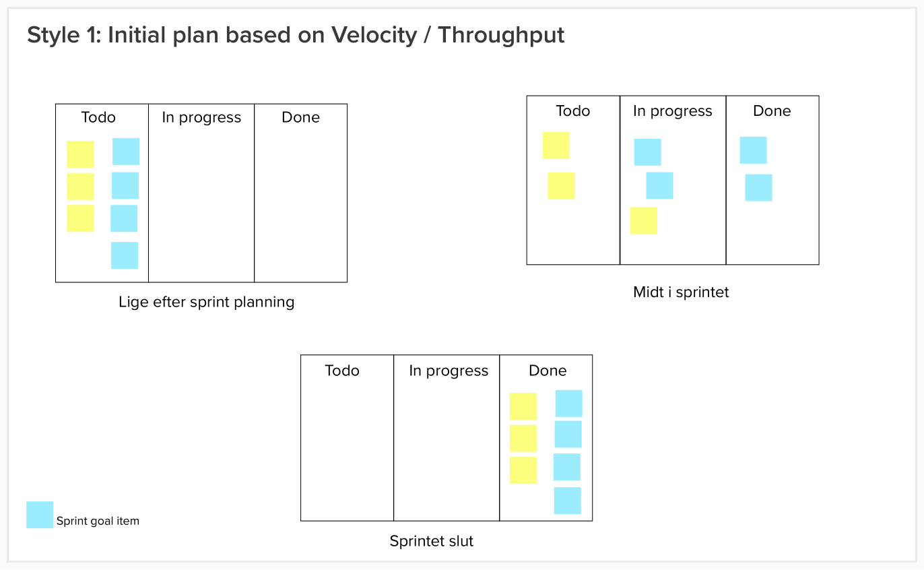The image size is (924, 570).
Task: Click the blue Sprint goal item legend swatch
Action: (x=40, y=515)
